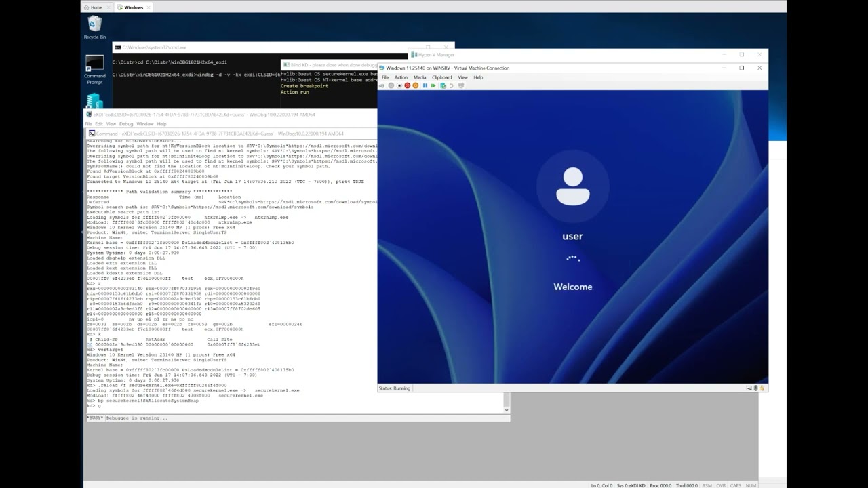Click Hyper-V Manager window title bar
The width and height of the screenshot is (868, 488).
[x=589, y=54]
